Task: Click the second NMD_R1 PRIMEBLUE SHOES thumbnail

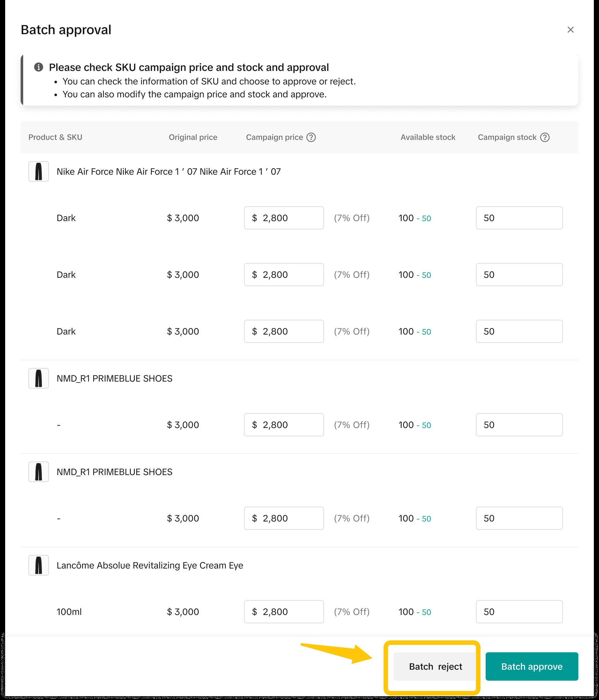Action: coord(39,472)
